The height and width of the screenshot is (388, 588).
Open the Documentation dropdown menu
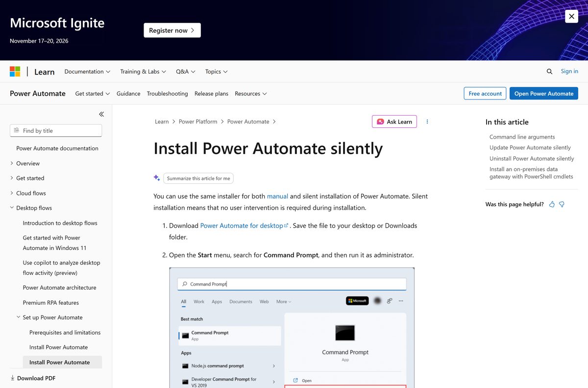tap(87, 72)
